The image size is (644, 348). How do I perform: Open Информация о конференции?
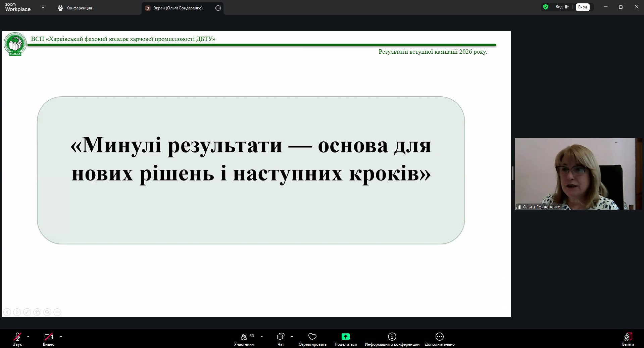tap(392, 339)
